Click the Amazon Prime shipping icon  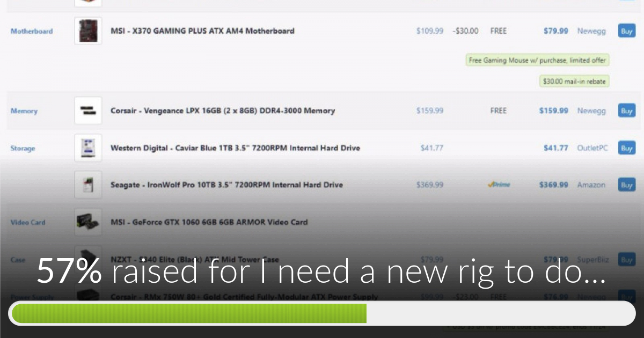point(499,185)
